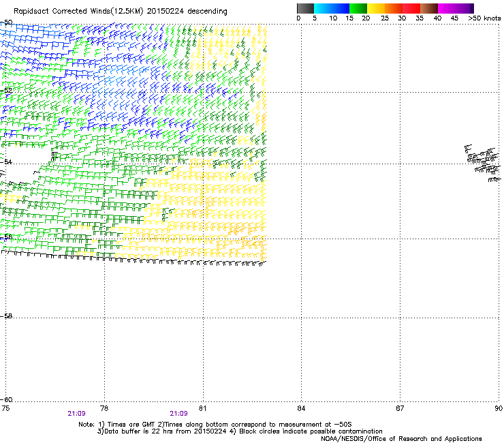Select the blue 10–15 knots legend color
The width and height of the screenshot is (504, 443).
point(341,8)
